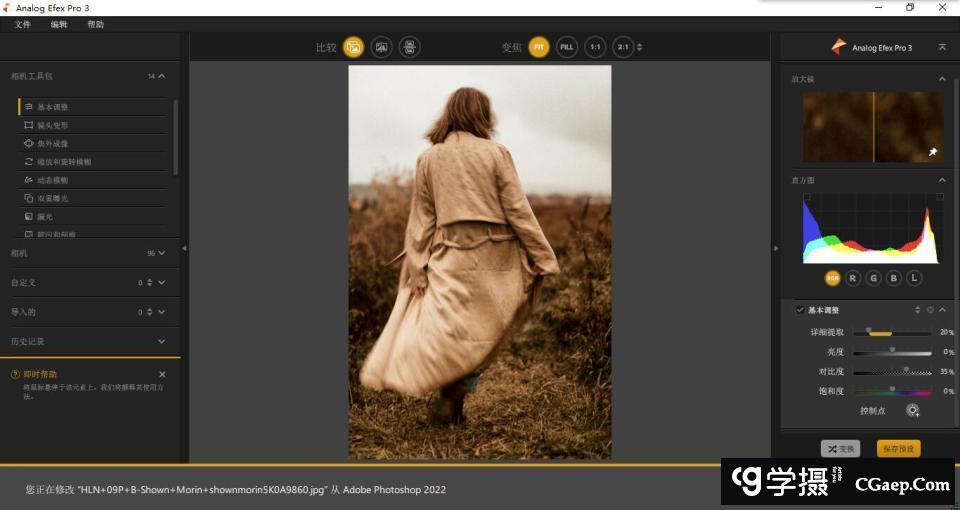Click the 保存预设 save preset button
The image size is (960, 510).
[x=898, y=449]
